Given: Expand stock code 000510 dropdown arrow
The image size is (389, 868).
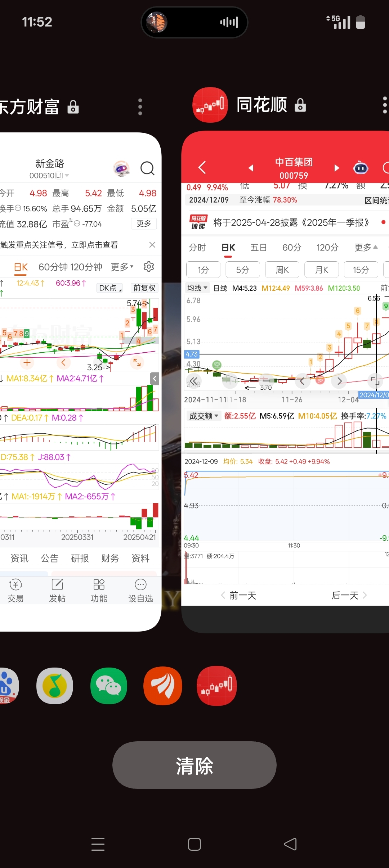Looking at the screenshot, I should (67, 176).
